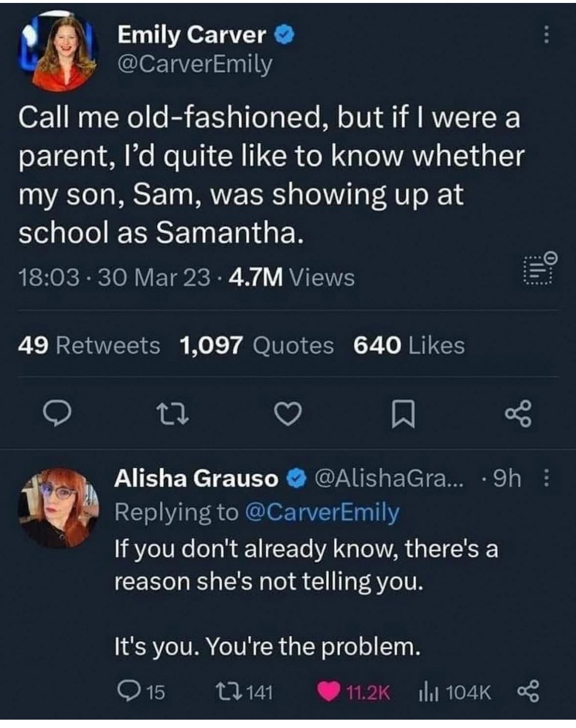576x728 pixels.
Task: Like the main tweet with heart icon
Action: pos(288,414)
